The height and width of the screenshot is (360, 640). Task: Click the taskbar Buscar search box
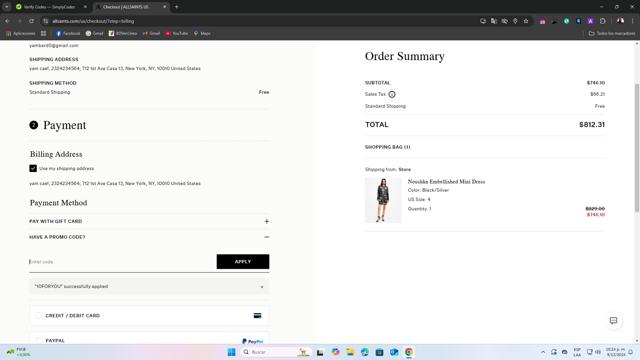(x=276, y=352)
